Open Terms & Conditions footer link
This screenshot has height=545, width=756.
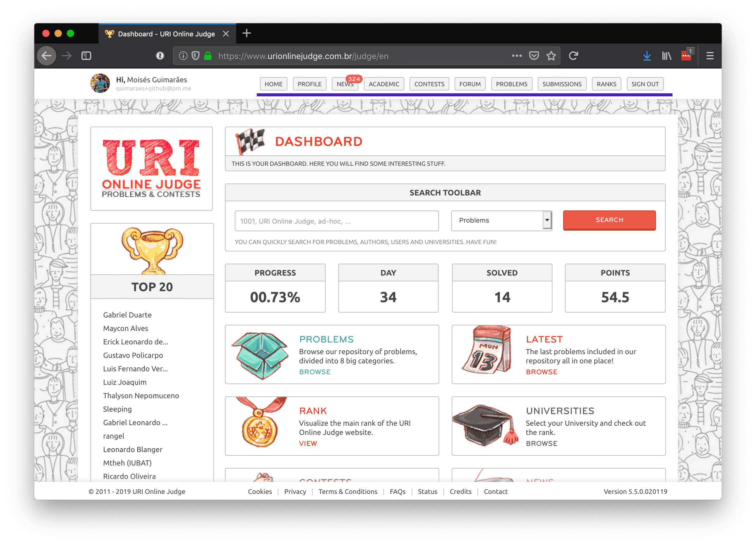coord(348,491)
